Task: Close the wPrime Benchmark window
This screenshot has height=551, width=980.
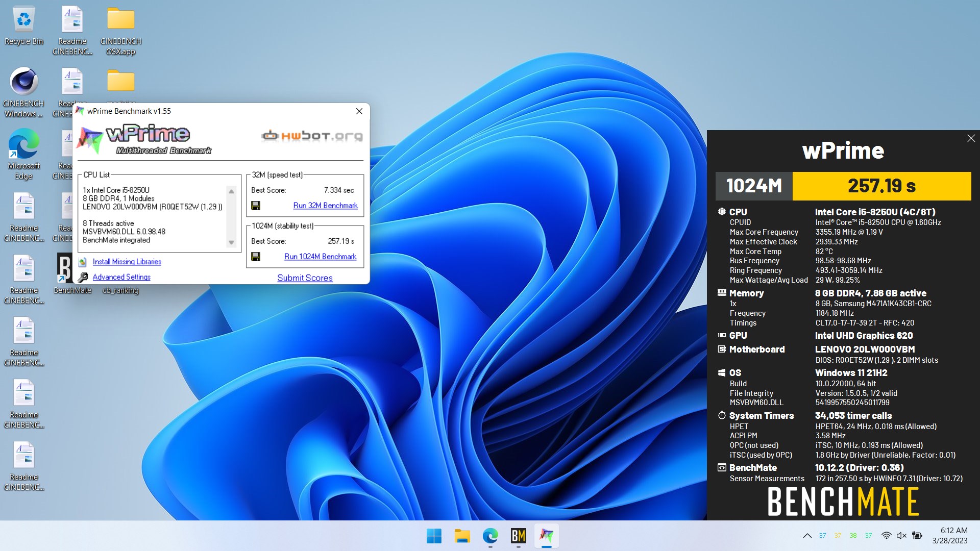Action: pos(359,111)
